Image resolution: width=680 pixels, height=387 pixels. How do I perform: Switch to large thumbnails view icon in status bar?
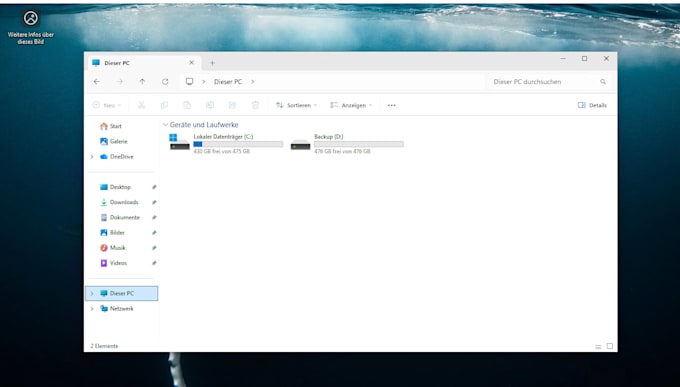coord(610,346)
